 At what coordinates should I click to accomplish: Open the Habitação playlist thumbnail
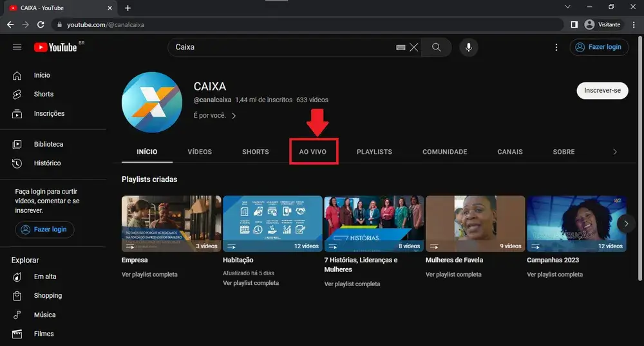(x=272, y=224)
